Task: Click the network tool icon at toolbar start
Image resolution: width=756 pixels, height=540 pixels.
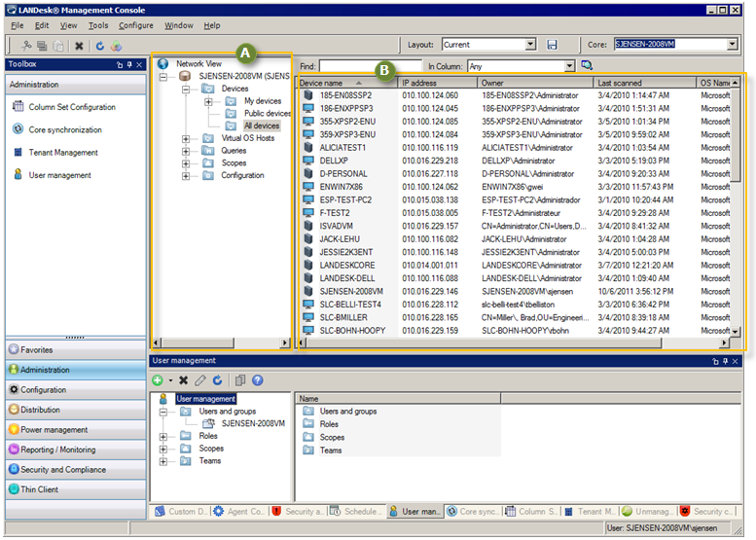Action: click(26, 46)
